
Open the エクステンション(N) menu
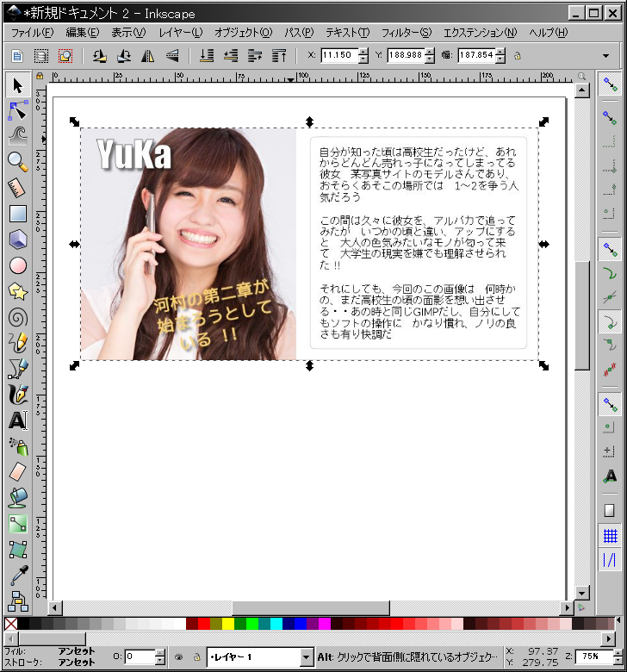480,33
